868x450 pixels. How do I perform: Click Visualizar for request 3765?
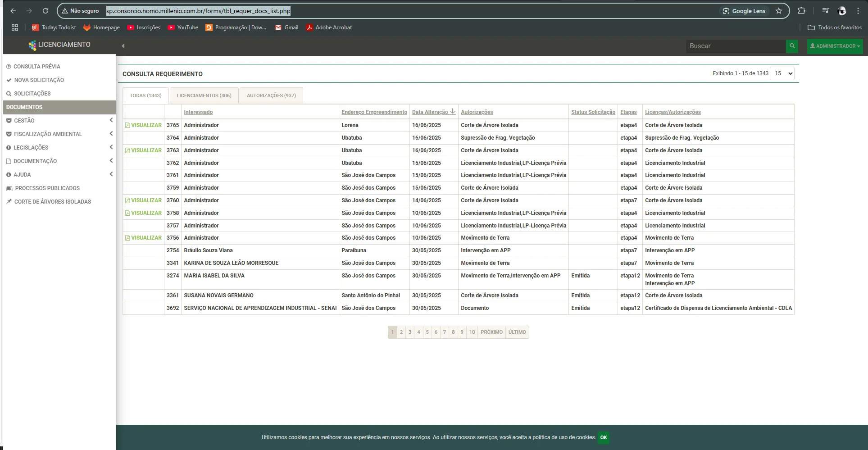coord(144,125)
